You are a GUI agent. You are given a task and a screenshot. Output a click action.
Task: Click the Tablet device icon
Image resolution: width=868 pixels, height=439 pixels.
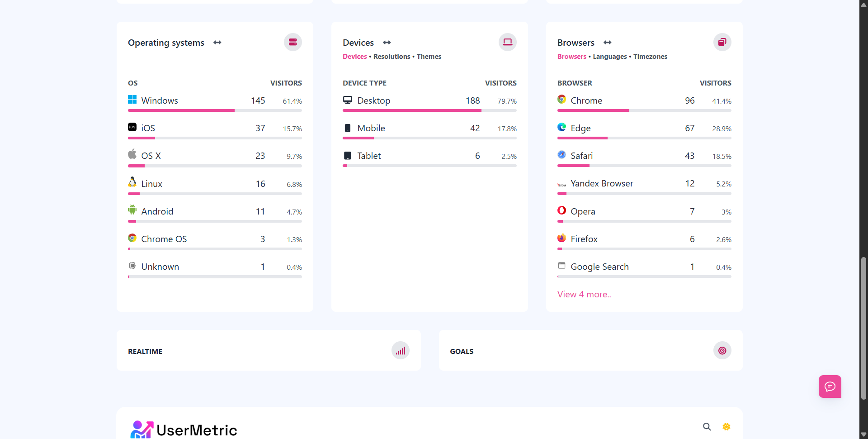click(347, 156)
